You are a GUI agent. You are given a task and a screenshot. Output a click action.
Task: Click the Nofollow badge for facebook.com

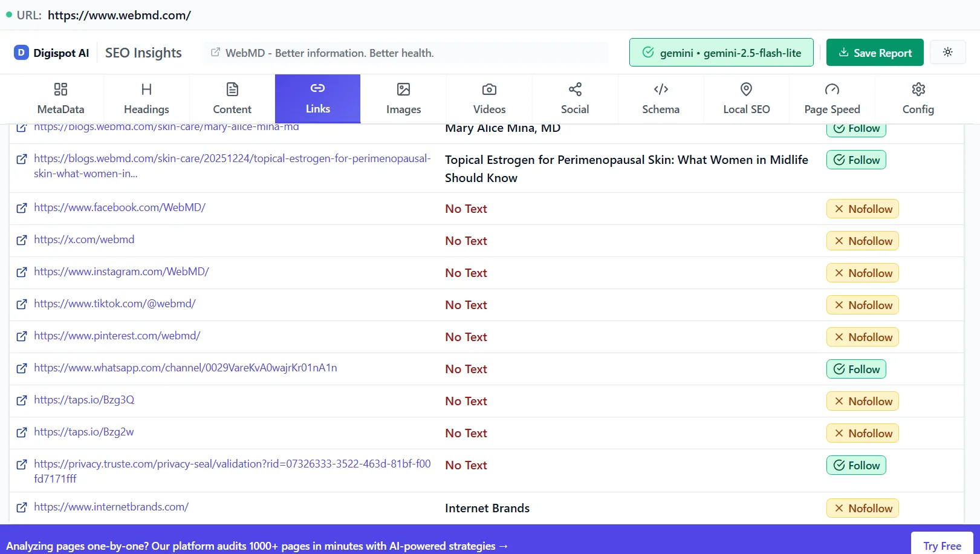863,209
